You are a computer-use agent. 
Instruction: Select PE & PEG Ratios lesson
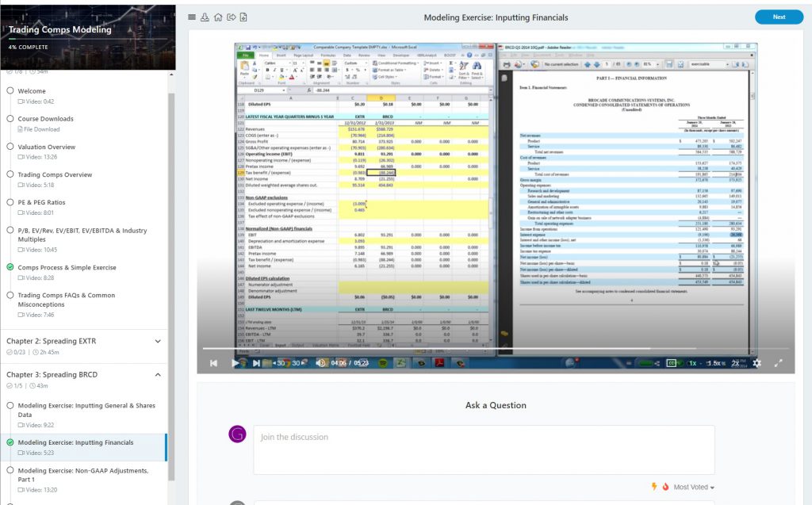point(41,202)
